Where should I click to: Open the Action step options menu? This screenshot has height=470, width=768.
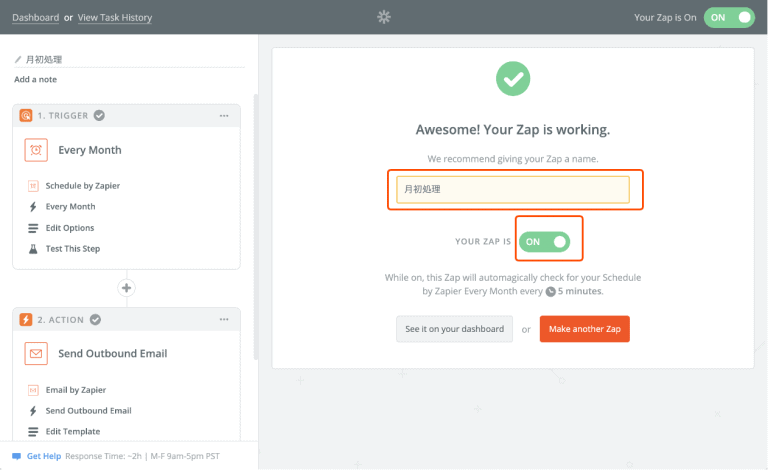pos(224,320)
